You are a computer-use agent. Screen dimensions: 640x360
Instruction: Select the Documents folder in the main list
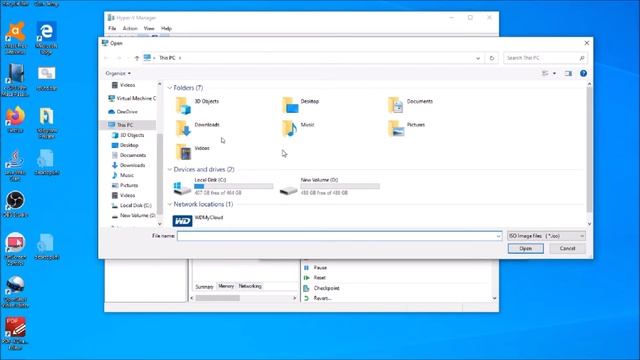coord(410,105)
